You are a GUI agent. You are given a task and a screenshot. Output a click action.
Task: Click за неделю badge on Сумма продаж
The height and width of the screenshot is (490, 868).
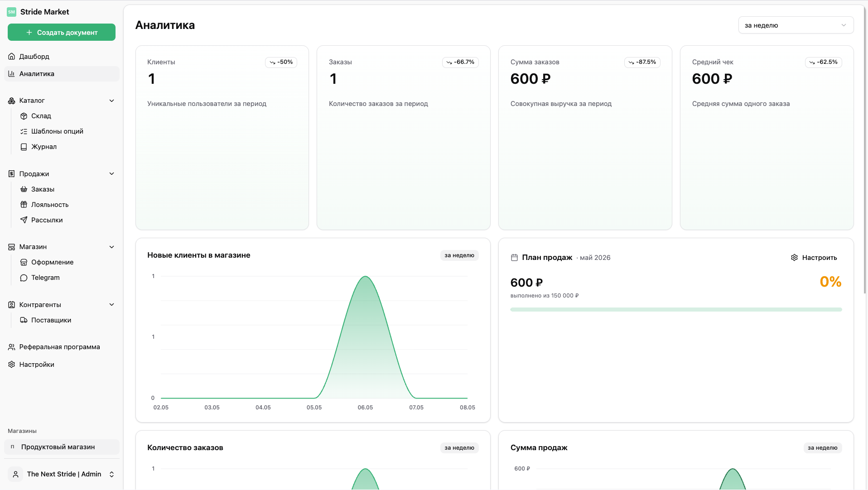tap(822, 448)
